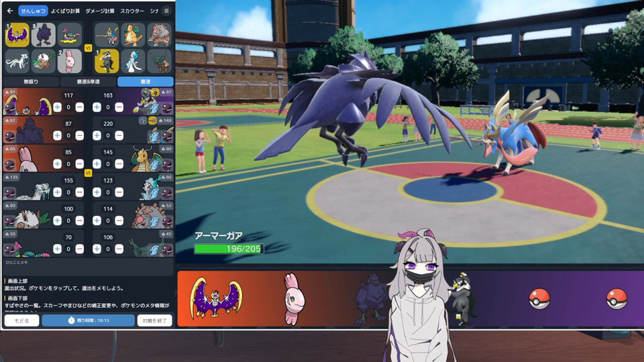Click アーマーガア HP bar showing 196/205
Viewport: 644px width, 362px height.
[x=229, y=249]
